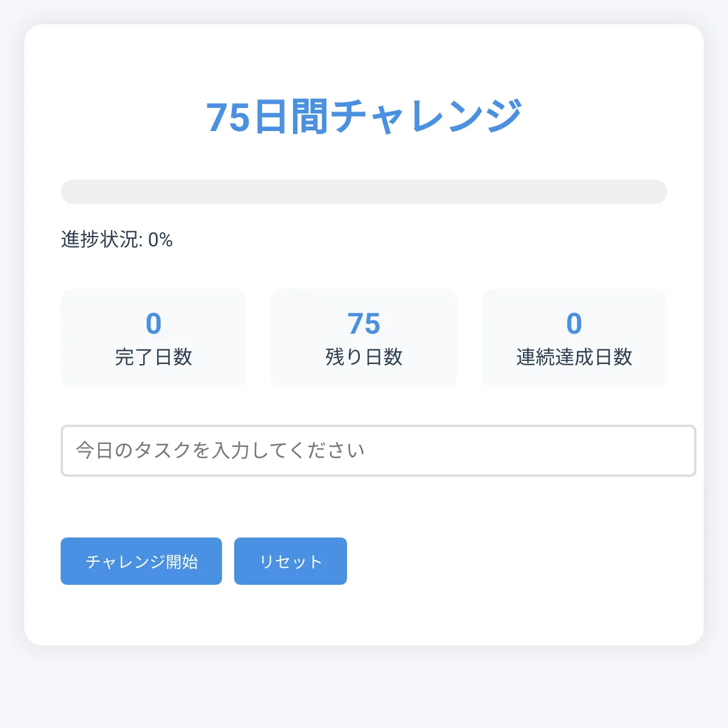Click the 残り日数 label text

363,358
